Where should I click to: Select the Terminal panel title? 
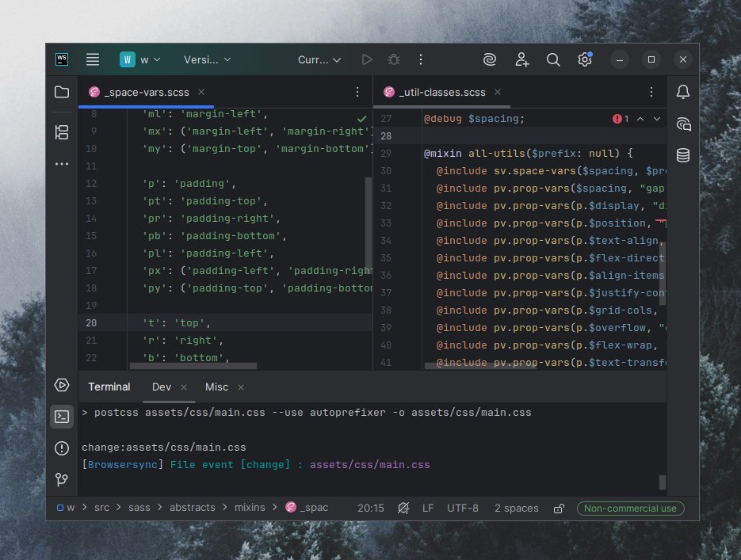[x=109, y=387]
